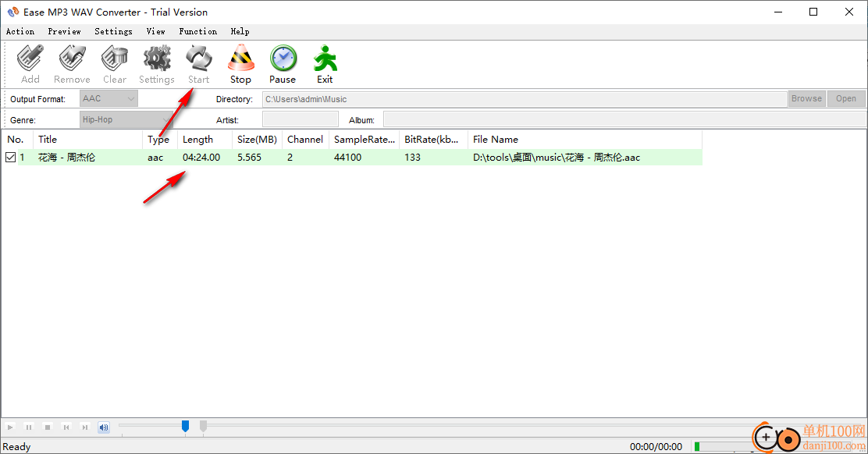Click the pause button in preview bar
Image resolution: width=868 pixels, height=454 pixels.
tap(29, 427)
